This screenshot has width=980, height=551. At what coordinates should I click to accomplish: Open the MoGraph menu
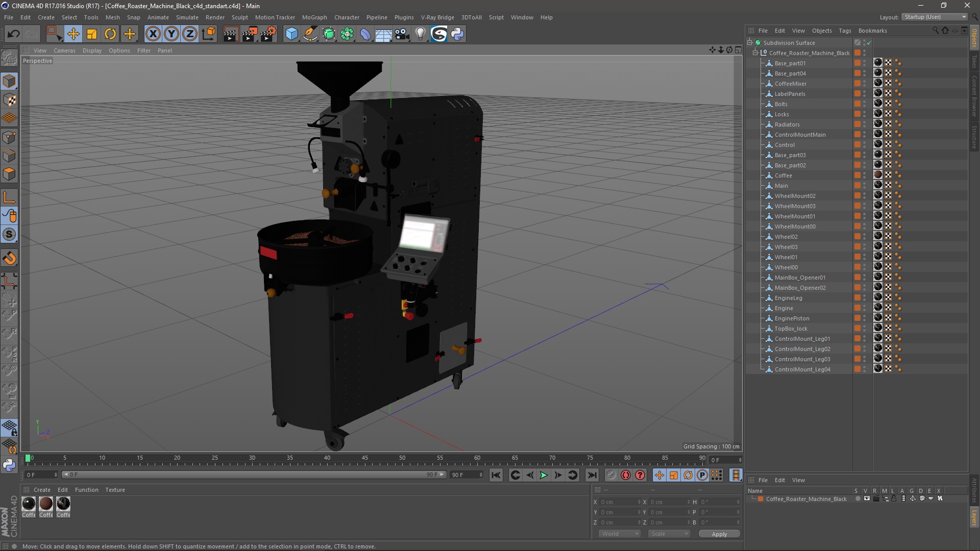(x=314, y=17)
